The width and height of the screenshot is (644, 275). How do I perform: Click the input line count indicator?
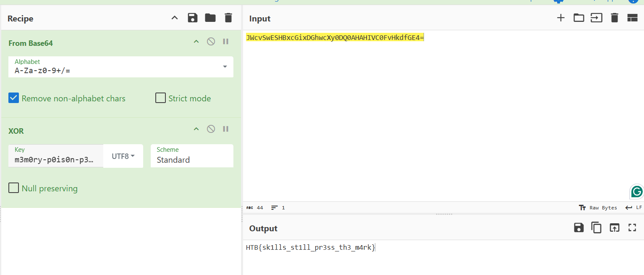point(278,208)
